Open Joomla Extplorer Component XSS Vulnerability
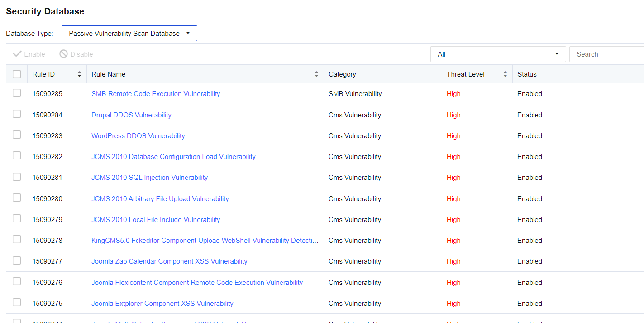This screenshot has width=644, height=323. pyautogui.click(x=162, y=304)
